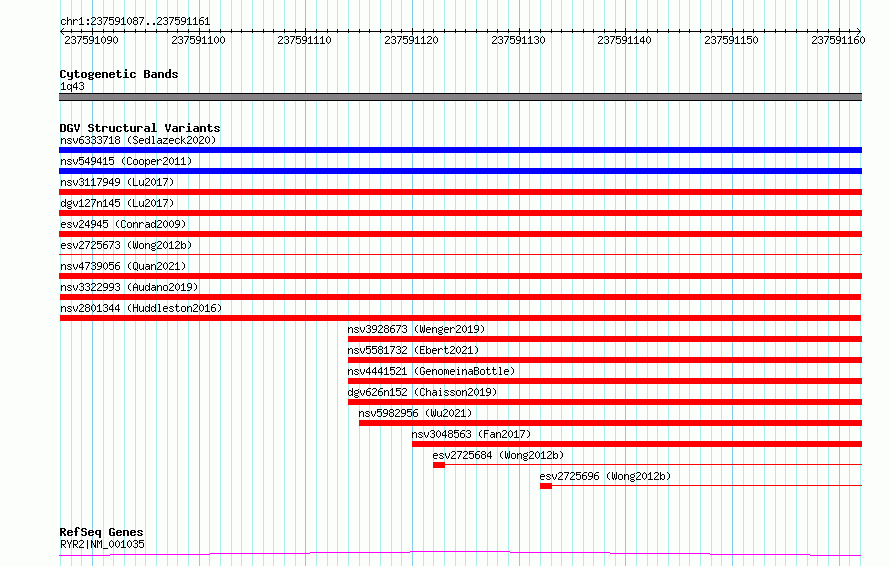
Task: Click the thin red line under esv2725673
Action: (460, 254)
